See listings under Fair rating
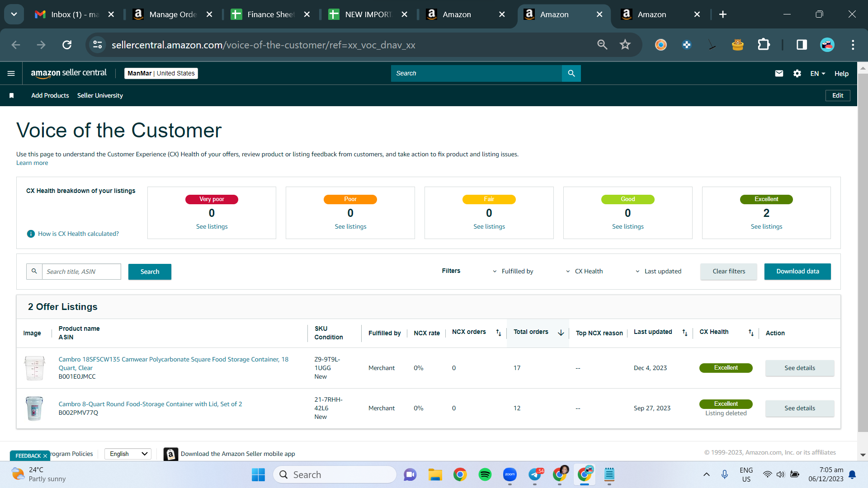Screen dimensions: 868x488 pyautogui.click(x=489, y=226)
